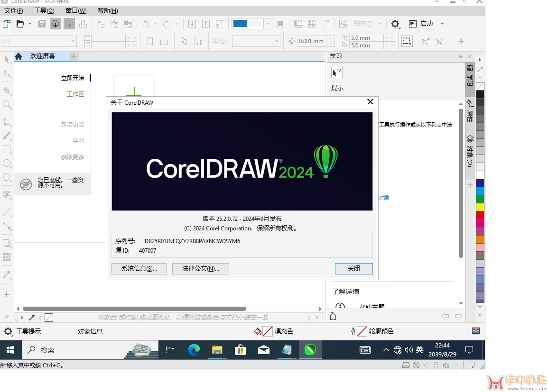Select the Shape edit tool
548x392 pixels.
pyautogui.click(x=7, y=73)
